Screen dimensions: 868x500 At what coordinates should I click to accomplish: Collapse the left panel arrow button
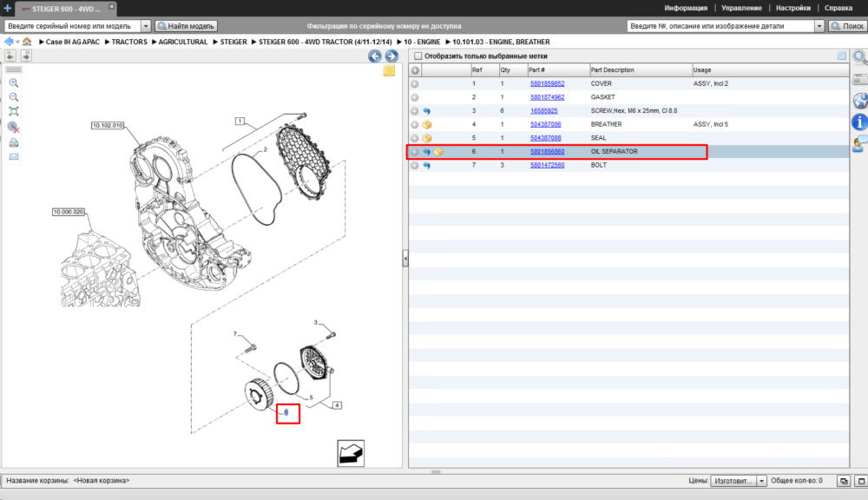coord(10,56)
